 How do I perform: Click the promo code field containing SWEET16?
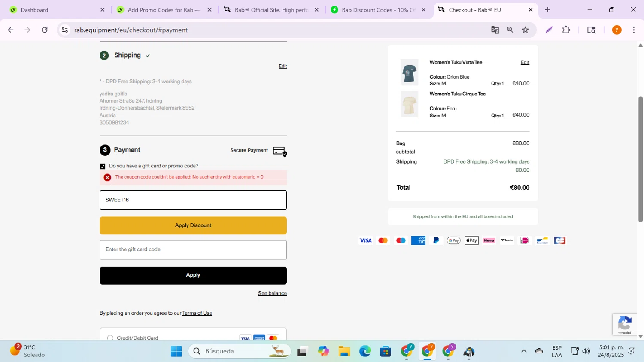pyautogui.click(x=193, y=200)
